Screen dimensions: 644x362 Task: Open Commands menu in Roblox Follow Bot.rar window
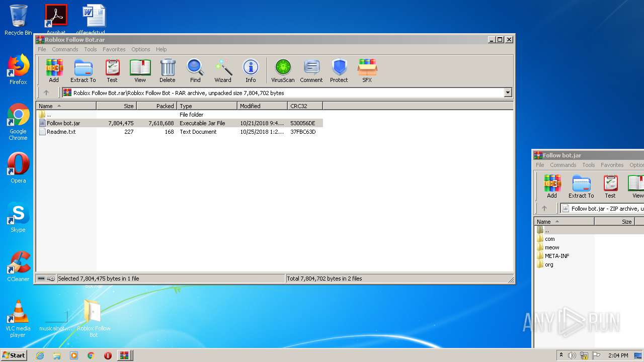pyautogui.click(x=65, y=49)
